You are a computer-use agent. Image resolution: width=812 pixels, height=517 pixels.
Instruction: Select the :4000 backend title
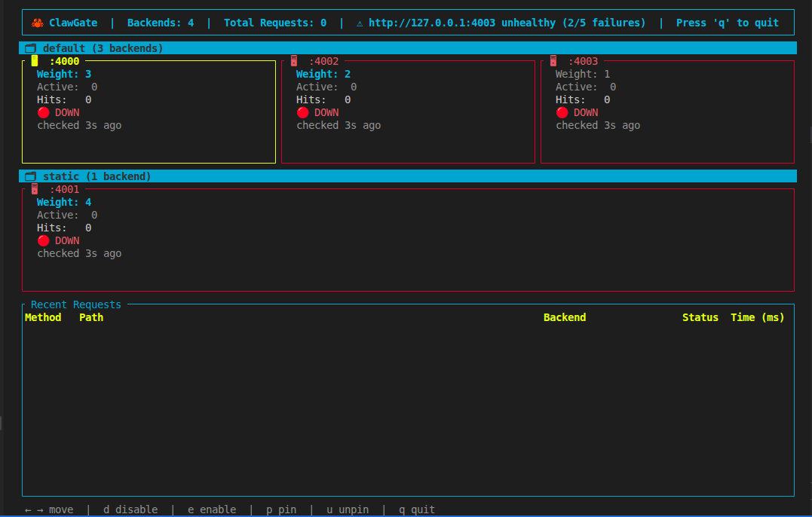64,61
